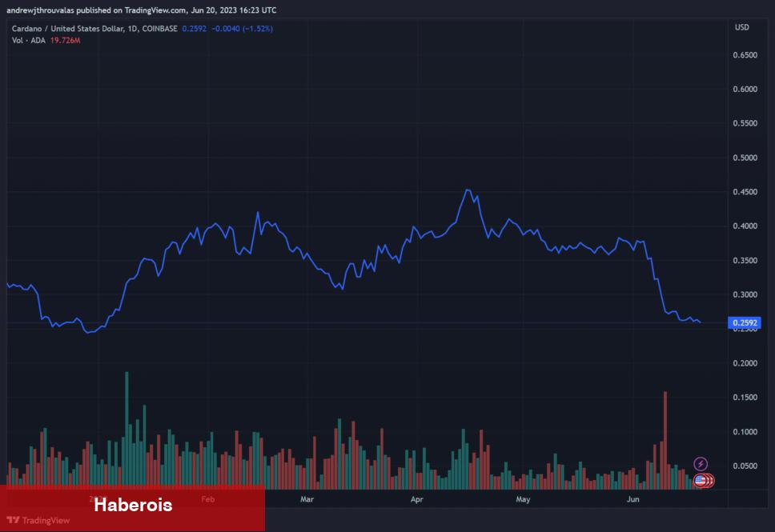The height and width of the screenshot is (532, 775).
Task: Click the 0.3000 price axis label
Action: pos(745,295)
